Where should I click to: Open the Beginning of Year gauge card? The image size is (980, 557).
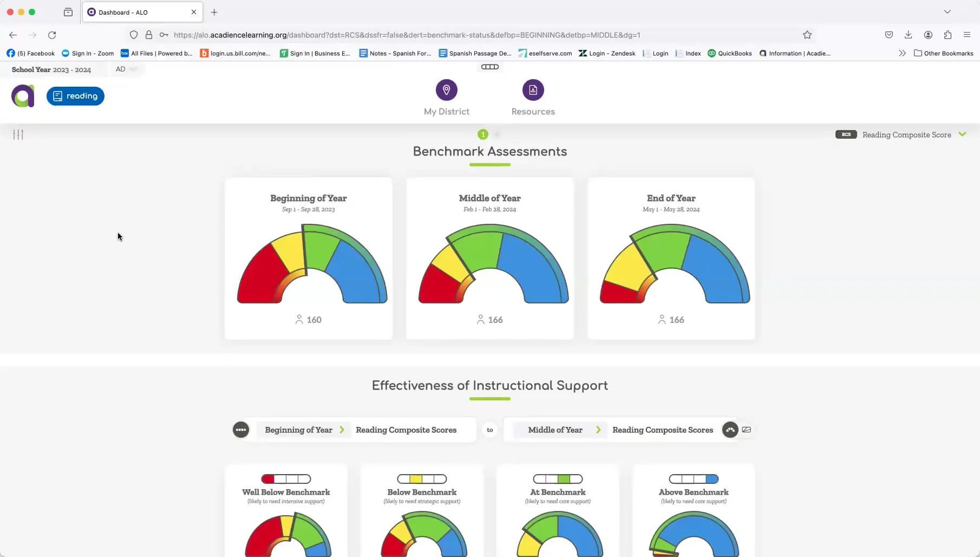pyautogui.click(x=309, y=258)
